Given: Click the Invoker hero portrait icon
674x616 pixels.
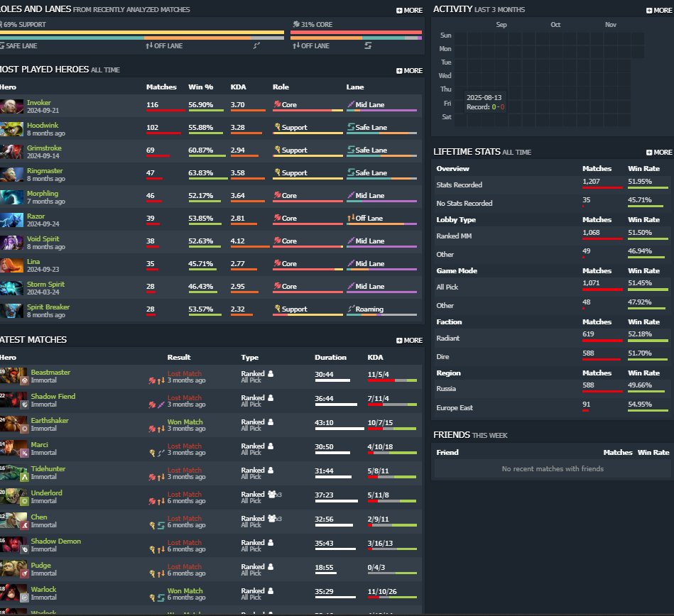Looking at the screenshot, I should pyautogui.click(x=11, y=106).
